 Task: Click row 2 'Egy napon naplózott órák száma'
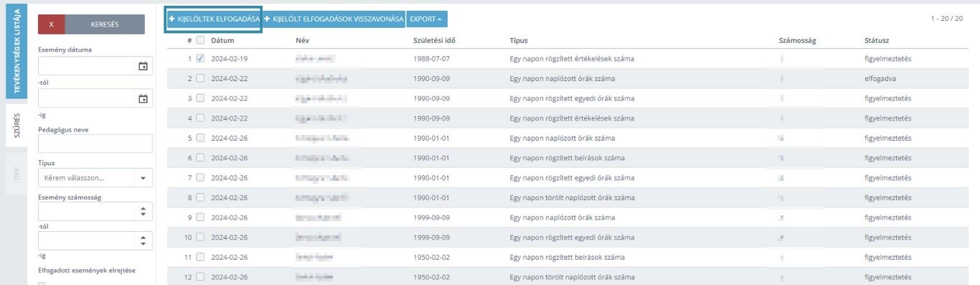tap(562, 78)
